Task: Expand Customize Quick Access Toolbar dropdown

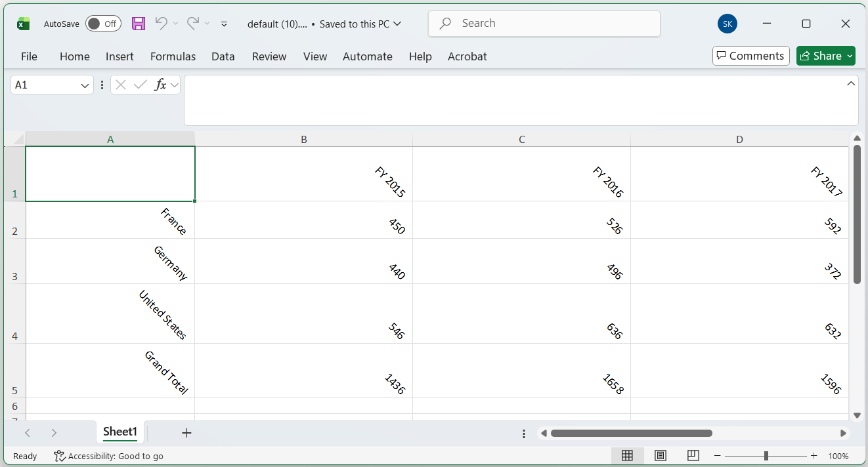Action: coord(224,24)
